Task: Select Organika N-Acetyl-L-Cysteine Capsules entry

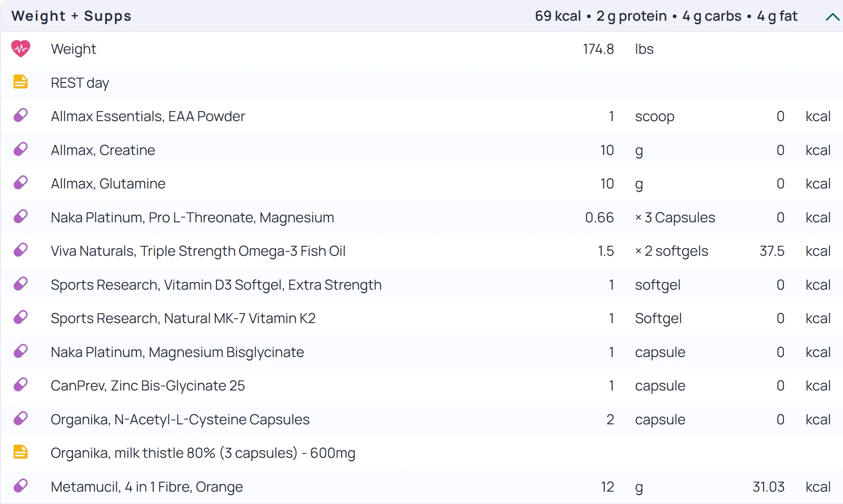Action: 180,420
